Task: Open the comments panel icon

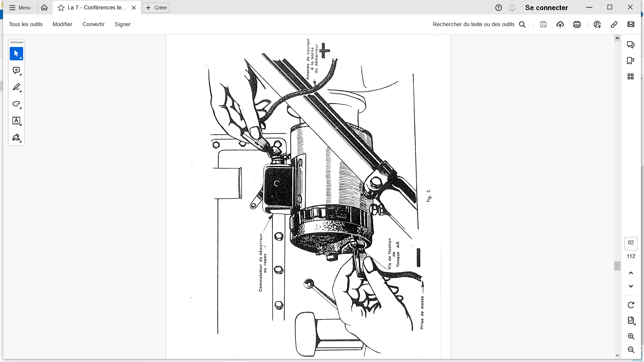Action: click(631, 45)
